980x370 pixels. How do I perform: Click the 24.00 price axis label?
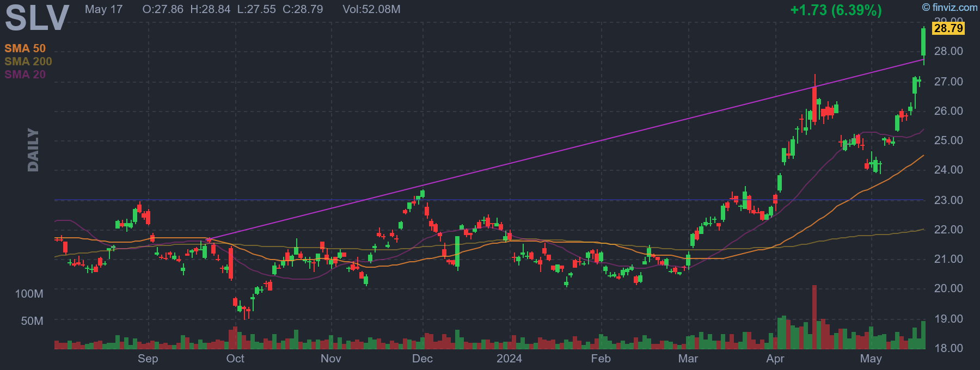948,170
